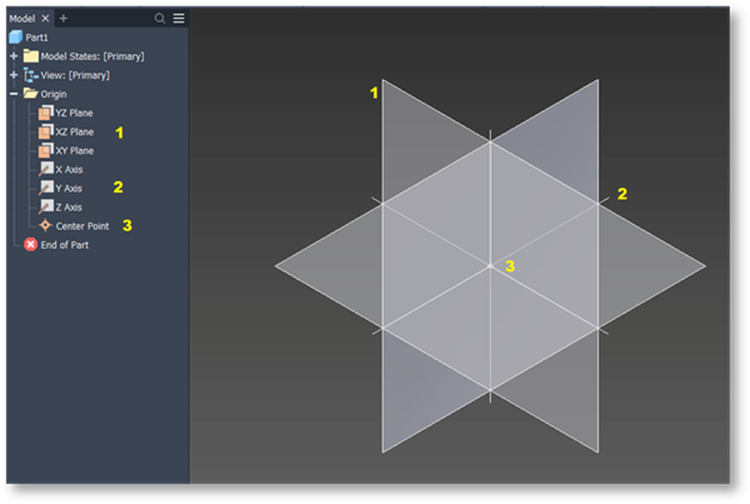Viewport: 750px width, 504px height.
Task: Select YZ Plane in browser
Action: tap(74, 113)
